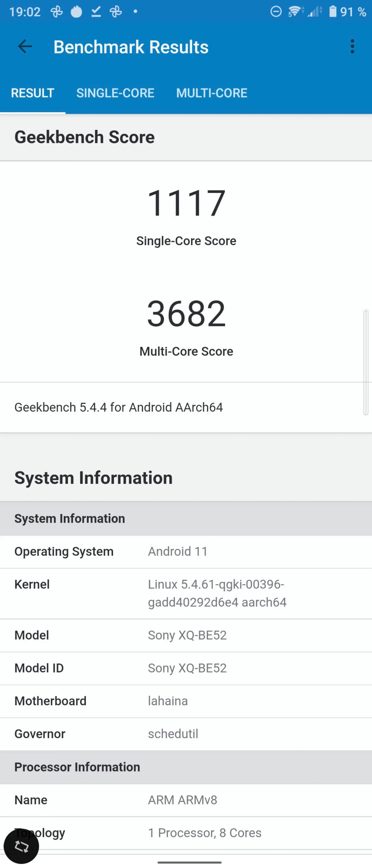
Task: Tap the back arrow icon
Action: click(x=25, y=46)
